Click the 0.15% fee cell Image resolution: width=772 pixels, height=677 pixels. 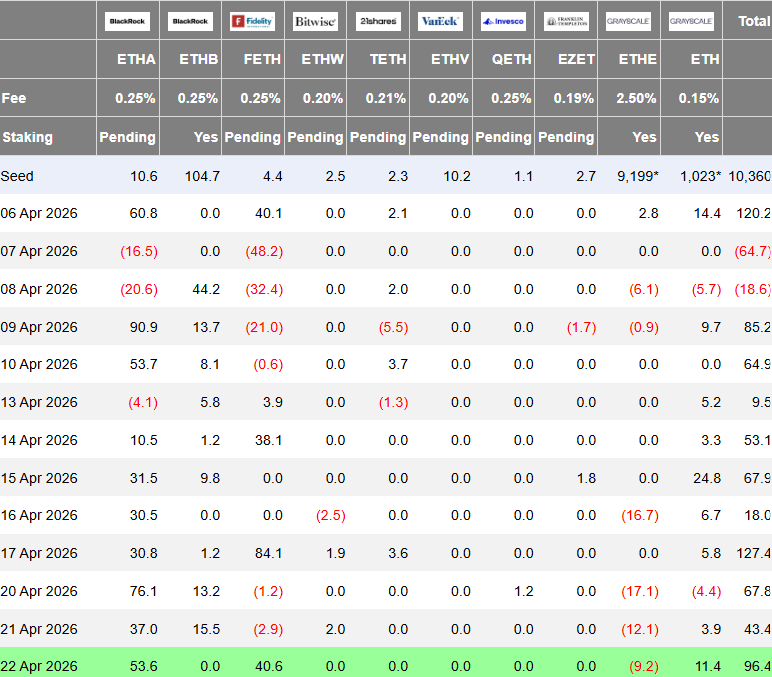click(699, 98)
